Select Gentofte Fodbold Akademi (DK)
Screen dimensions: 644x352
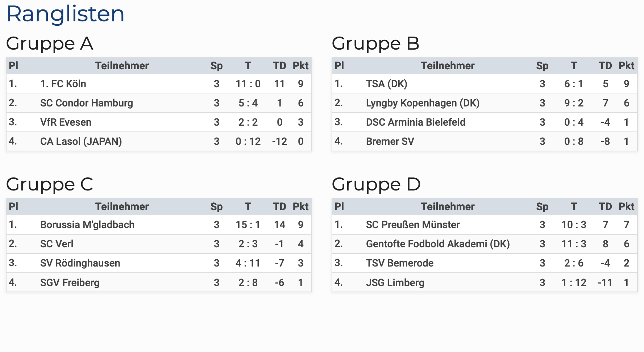coord(438,244)
